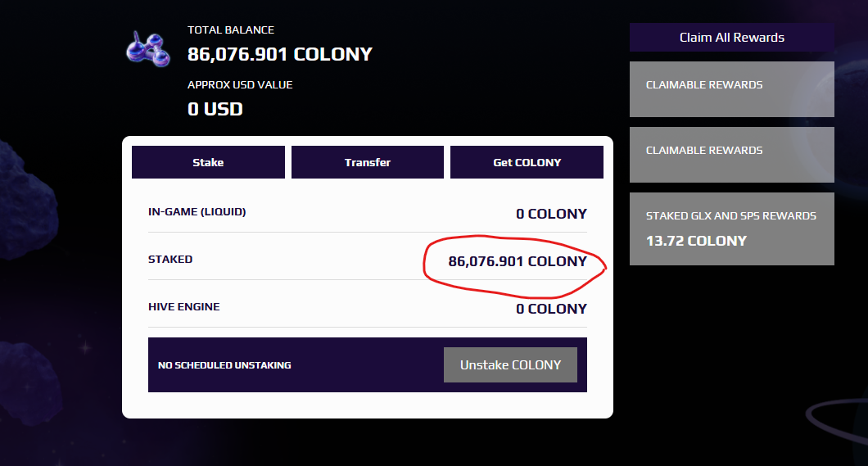Click the Hive Engine 0 COLONY amount
868x466 pixels.
point(551,309)
